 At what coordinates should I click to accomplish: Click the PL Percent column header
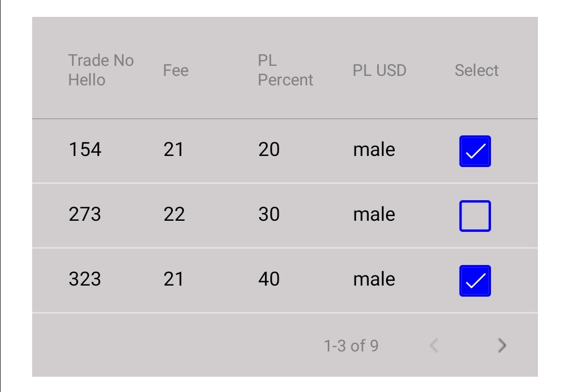[x=286, y=70]
